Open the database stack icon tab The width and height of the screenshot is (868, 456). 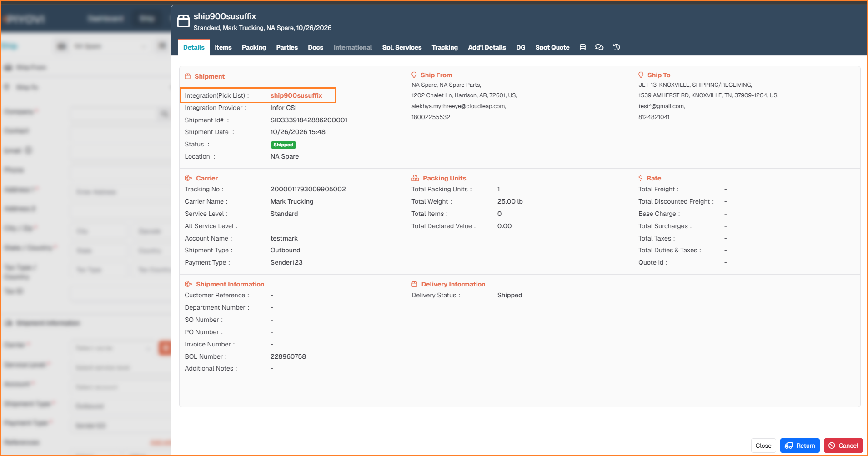582,47
